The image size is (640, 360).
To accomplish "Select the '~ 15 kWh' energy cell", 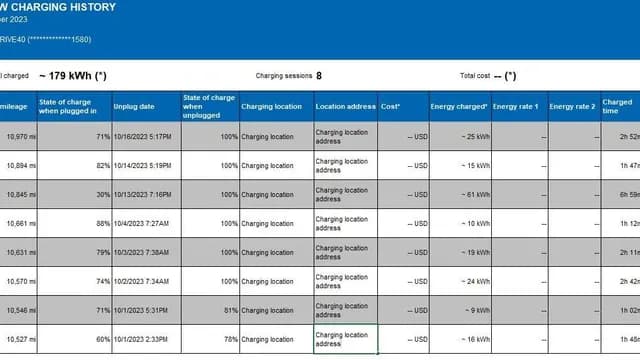I will [460, 165].
